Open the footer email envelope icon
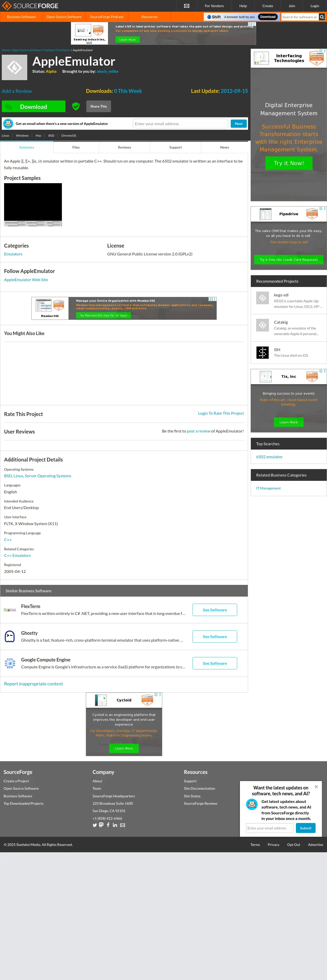This screenshot has height=980, width=327. click(x=122, y=825)
